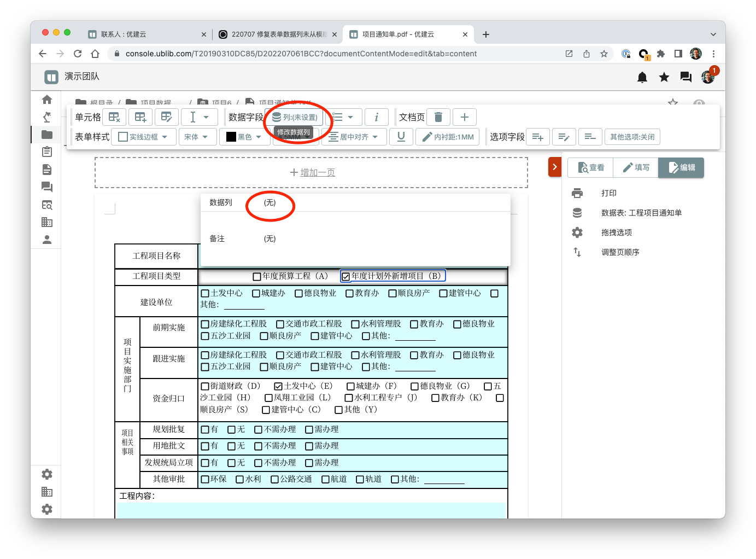Image resolution: width=756 pixels, height=559 pixels.
Task: Click the star icon in the app header
Action: tap(664, 77)
